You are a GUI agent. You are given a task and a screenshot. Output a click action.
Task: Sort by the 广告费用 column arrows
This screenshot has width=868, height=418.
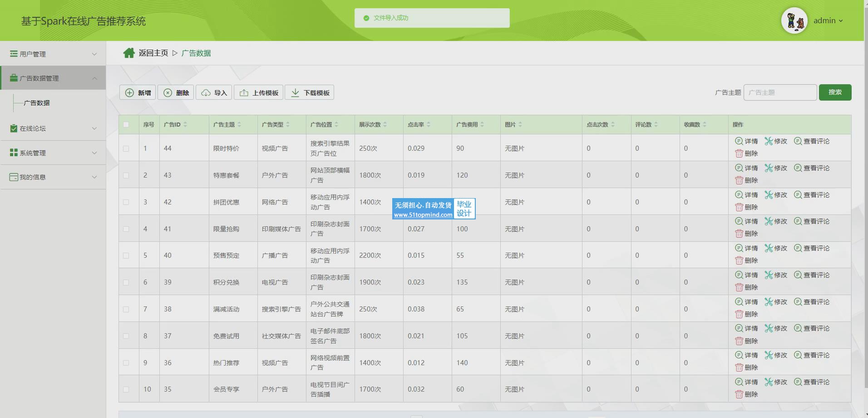482,124
